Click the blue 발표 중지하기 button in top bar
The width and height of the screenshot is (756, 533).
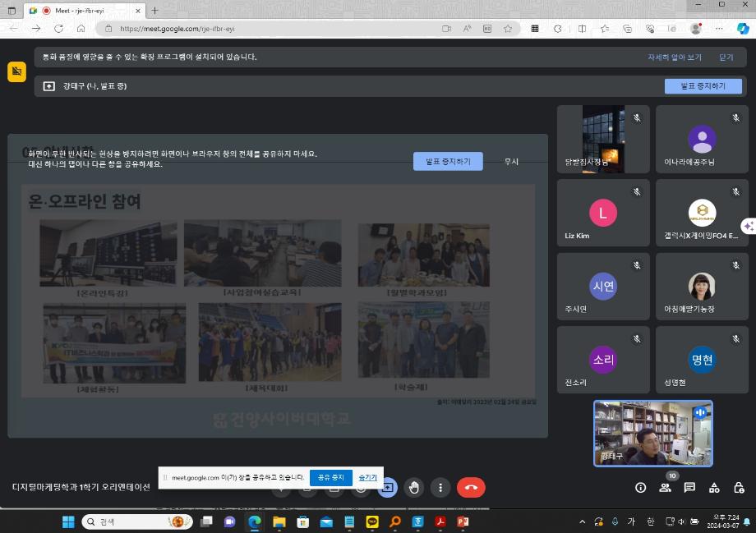[703, 86]
